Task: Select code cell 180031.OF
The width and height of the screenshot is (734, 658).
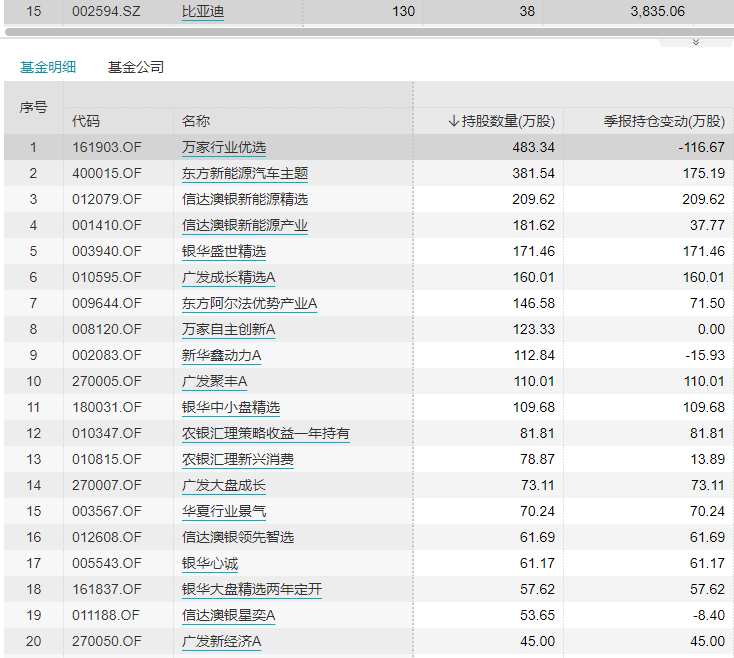Action: tap(107, 407)
